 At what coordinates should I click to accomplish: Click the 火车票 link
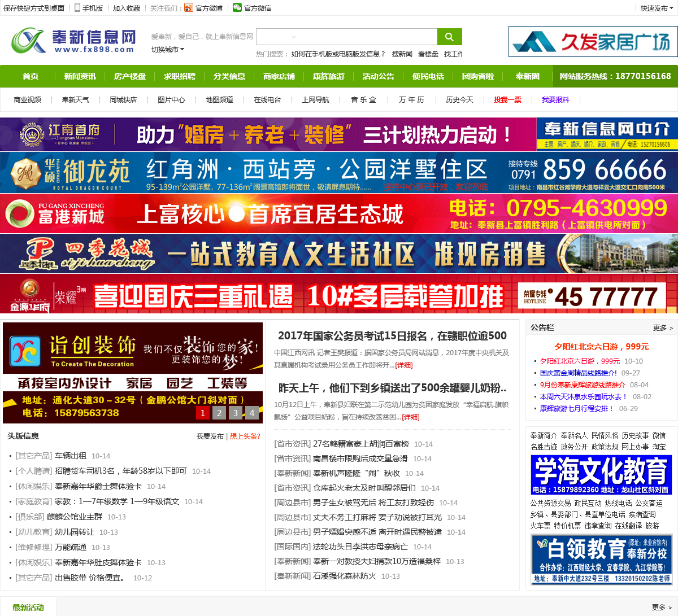point(540,526)
